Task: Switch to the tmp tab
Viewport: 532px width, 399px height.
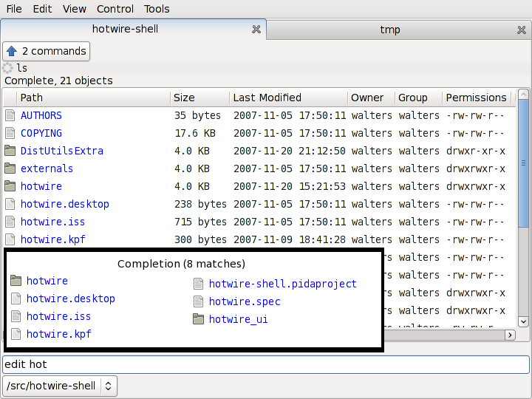Action: pyautogui.click(x=390, y=30)
